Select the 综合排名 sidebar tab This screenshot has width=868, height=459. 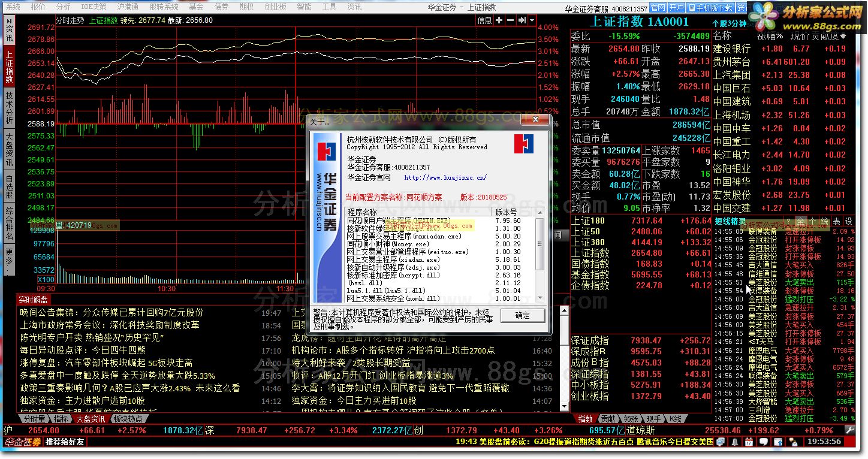click(9, 224)
